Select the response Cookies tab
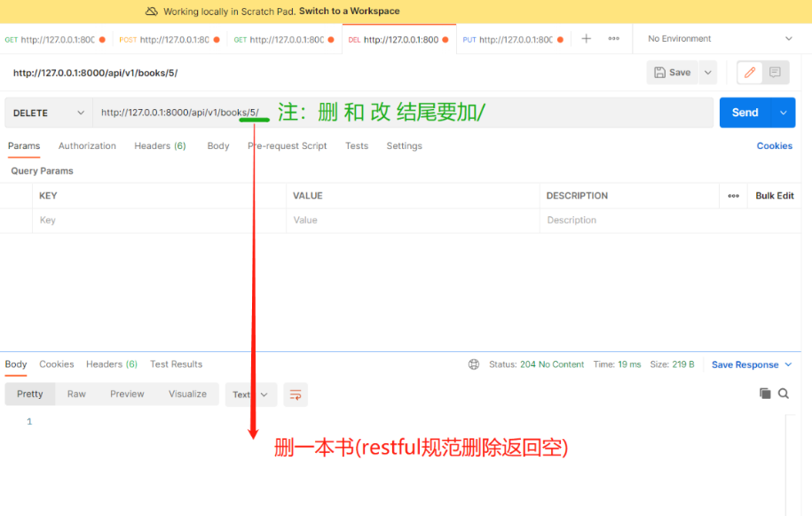Viewport: 812px width, 516px height. pos(57,364)
